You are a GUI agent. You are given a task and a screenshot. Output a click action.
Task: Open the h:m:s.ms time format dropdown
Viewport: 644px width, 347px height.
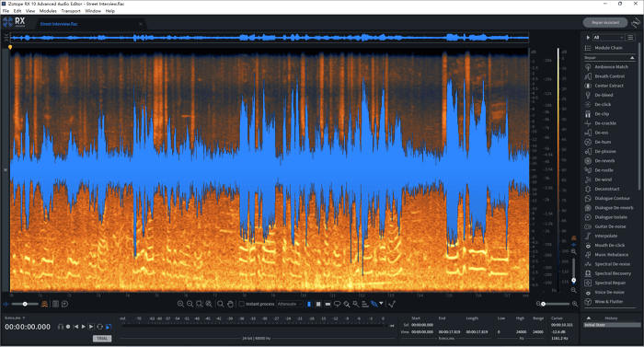click(x=15, y=318)
